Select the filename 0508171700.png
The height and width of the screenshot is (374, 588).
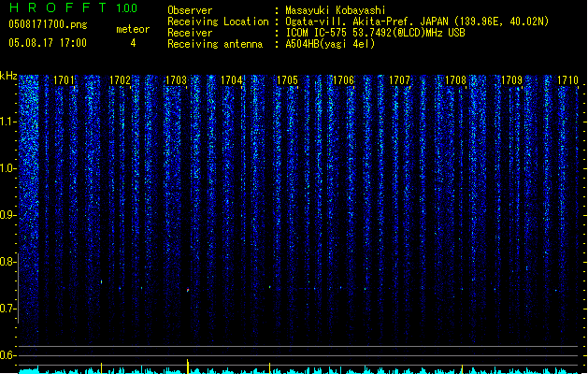pyautogui.click(x=48, y=24)
